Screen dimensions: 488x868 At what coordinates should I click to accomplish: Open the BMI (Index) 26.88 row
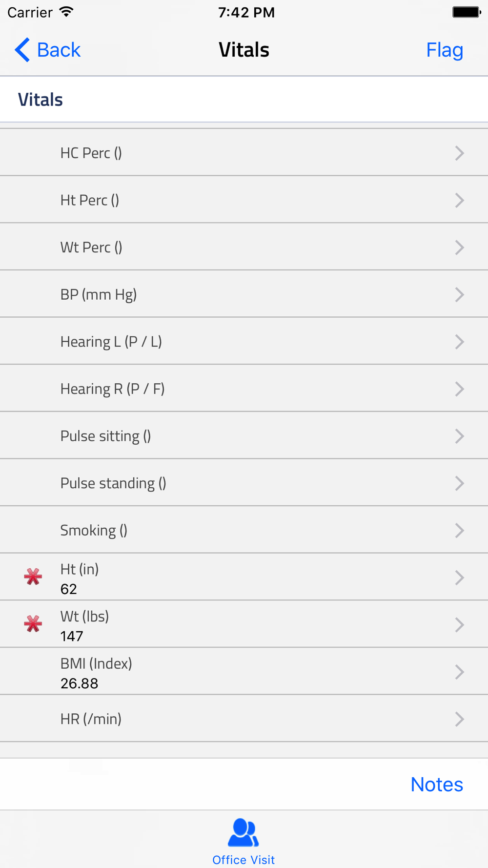(x=244, y=672)
